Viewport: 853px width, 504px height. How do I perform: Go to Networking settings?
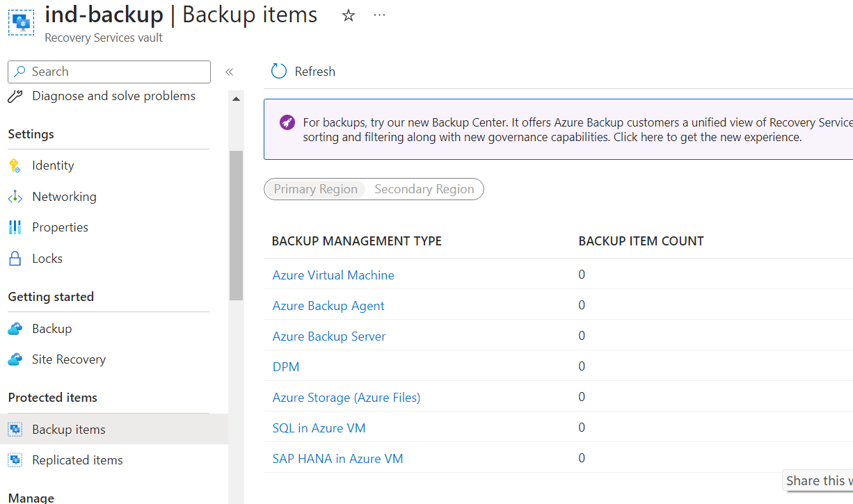(64, 197)
